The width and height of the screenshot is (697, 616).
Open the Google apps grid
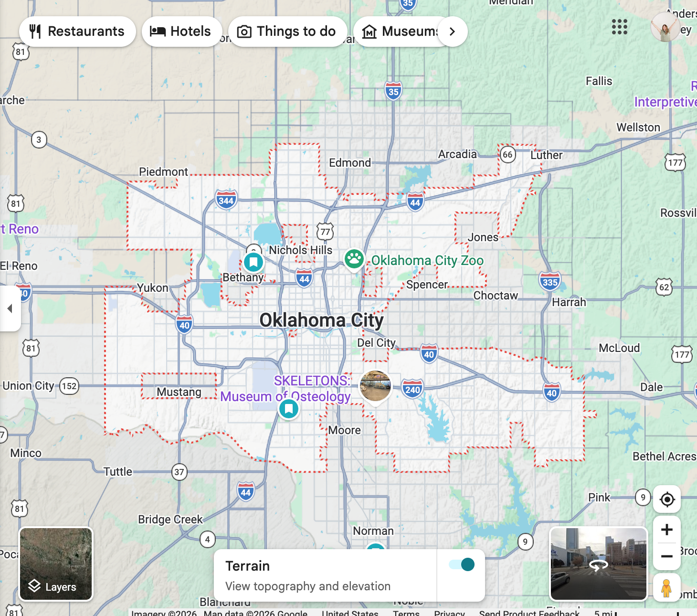(620, 27)
